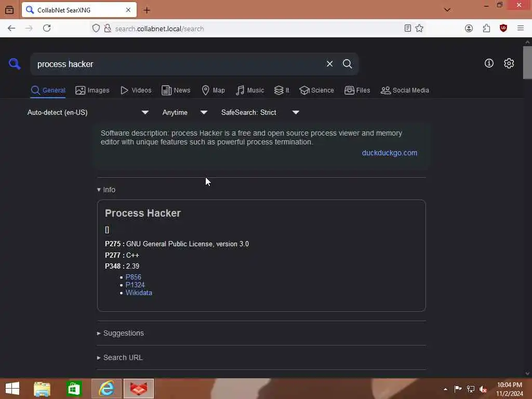This screenshot has width=532, height=399.
Task: Open the Firefox account icon
Action: click(469, 29)
